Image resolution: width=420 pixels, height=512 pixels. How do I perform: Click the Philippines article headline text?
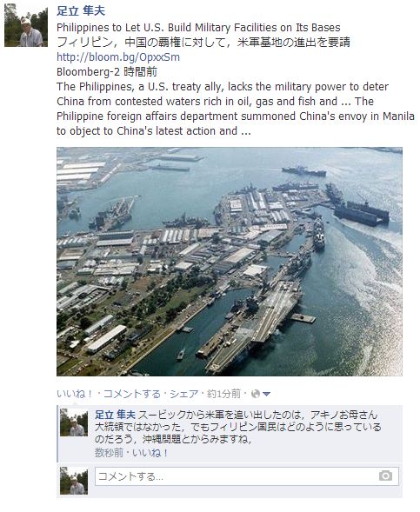click(198, 28)
